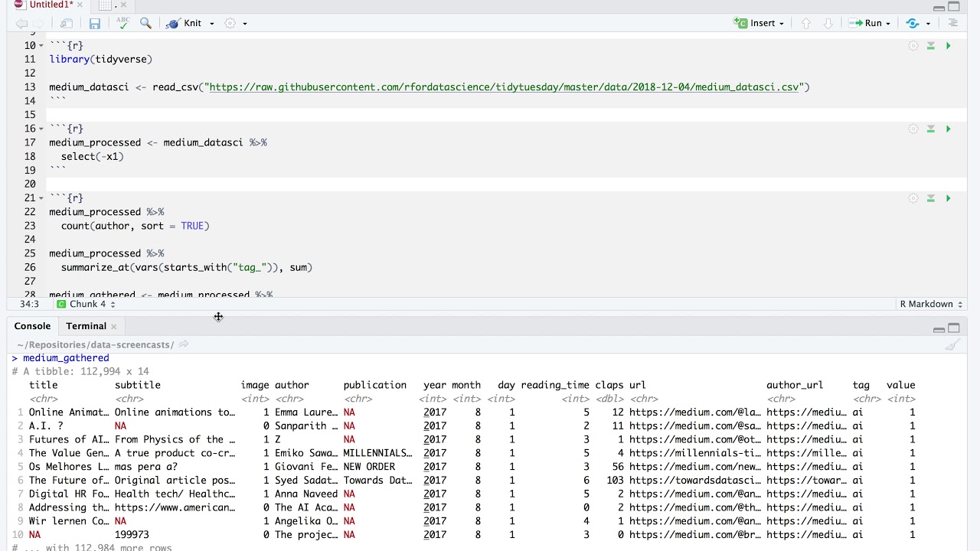Open the document options gear in toolbar
This screenshot has width=980, height=551.
coord(230,24)
